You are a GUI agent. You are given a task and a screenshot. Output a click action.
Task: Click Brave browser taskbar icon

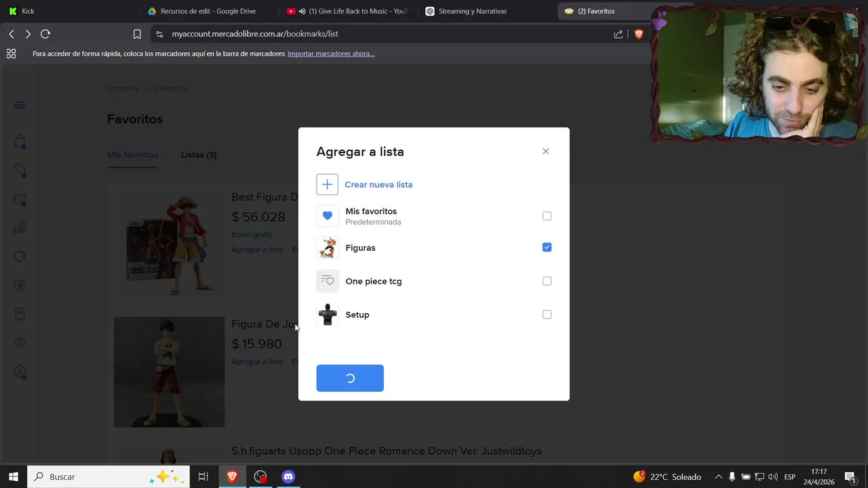(x=232, y=476)
